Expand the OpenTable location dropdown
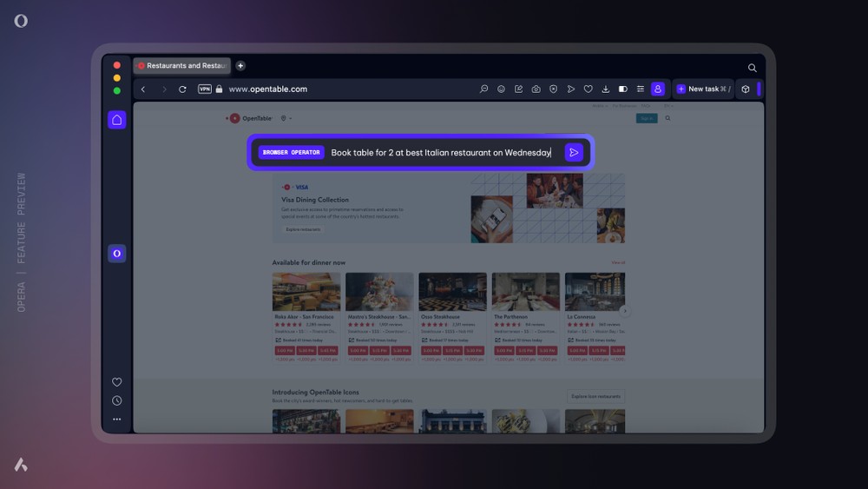868x489 pixels. (286, 118)
